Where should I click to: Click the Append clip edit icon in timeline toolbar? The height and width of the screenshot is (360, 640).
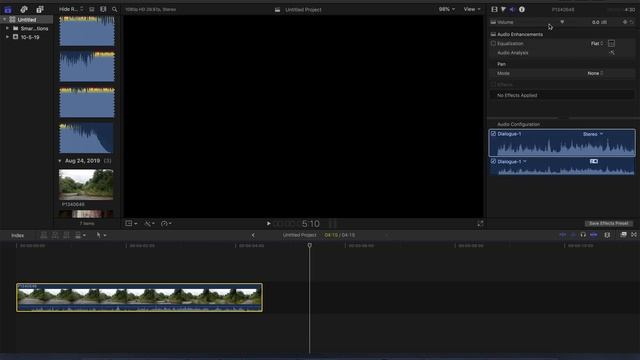coord(67,235)
